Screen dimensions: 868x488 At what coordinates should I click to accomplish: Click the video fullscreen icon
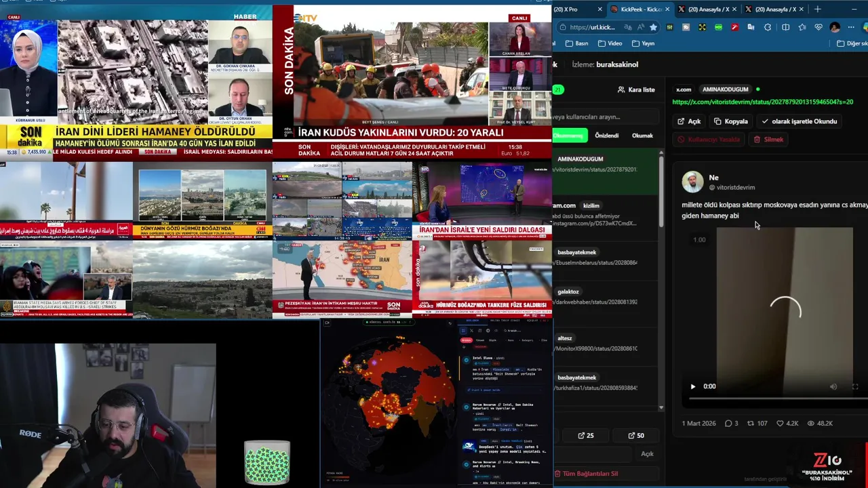855,386
